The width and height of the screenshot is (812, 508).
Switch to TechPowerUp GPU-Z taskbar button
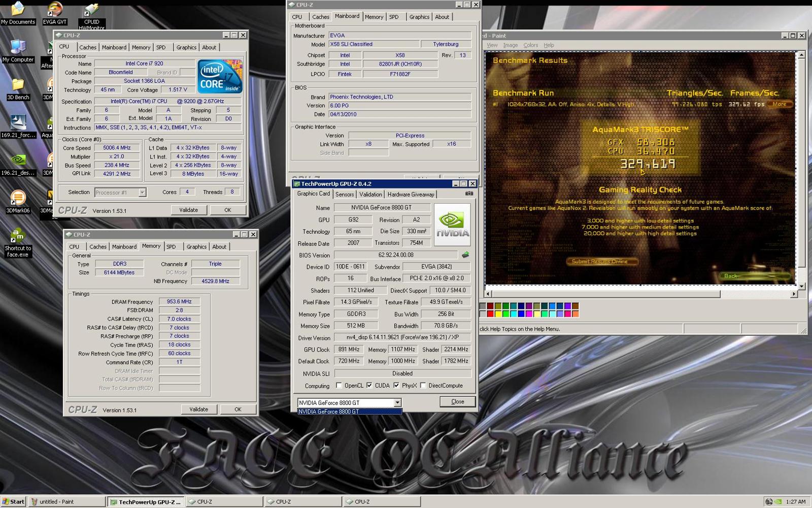point(146,502)
